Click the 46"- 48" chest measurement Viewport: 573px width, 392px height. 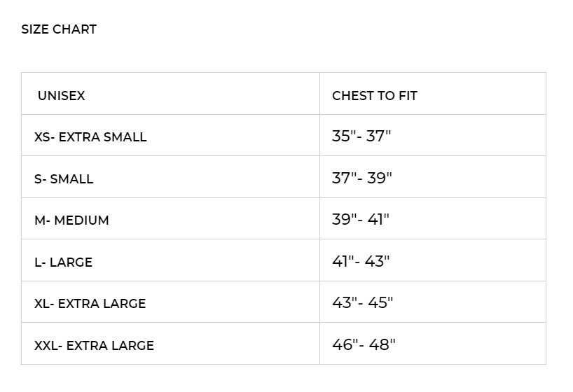[x=364, y=344]
